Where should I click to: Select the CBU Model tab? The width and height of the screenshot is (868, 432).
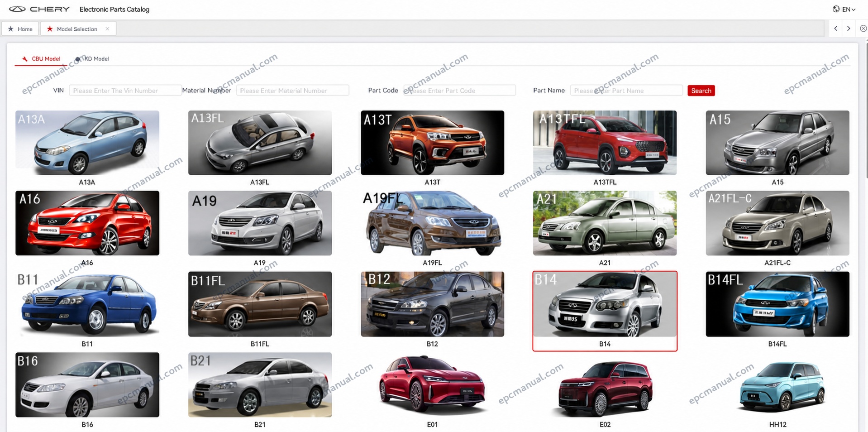pos(41,59)
